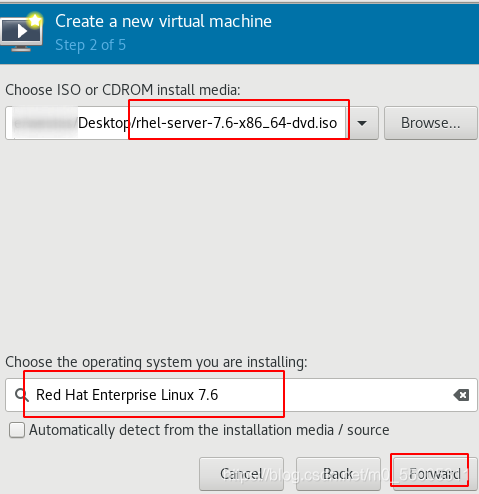Click the 'Step 2 of 5' subtitle
Screen dimensions: 479x494
pos(90,45)
